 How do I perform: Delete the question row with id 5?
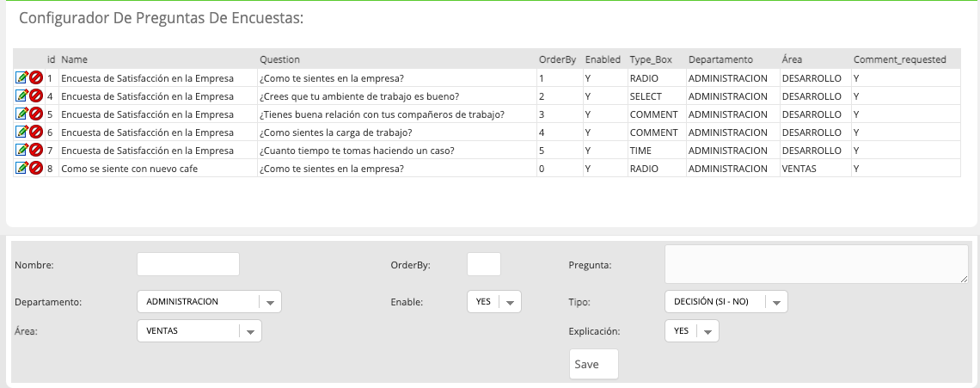[36, 114]
